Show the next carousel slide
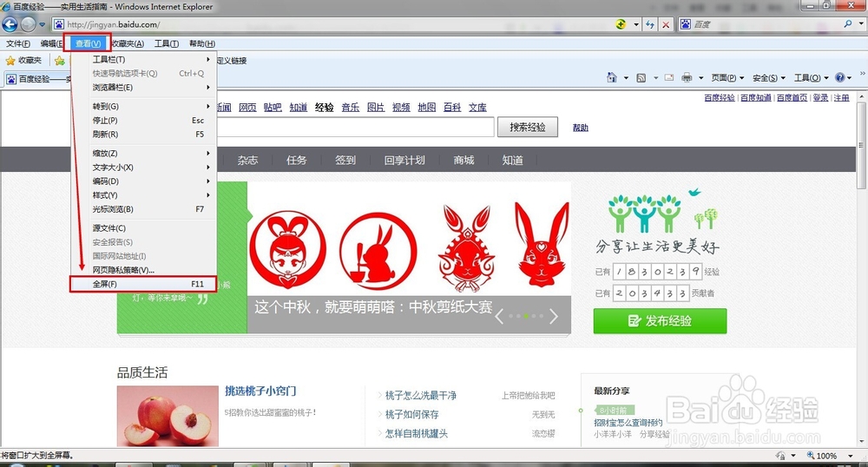The width and height of the screenshot is (868, 467). point(554,317)
